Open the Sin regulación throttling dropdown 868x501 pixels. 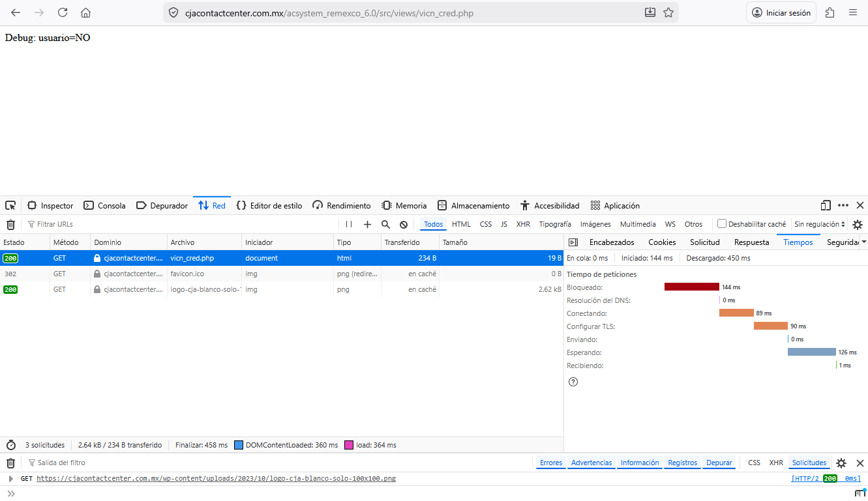tap(820, 224)
